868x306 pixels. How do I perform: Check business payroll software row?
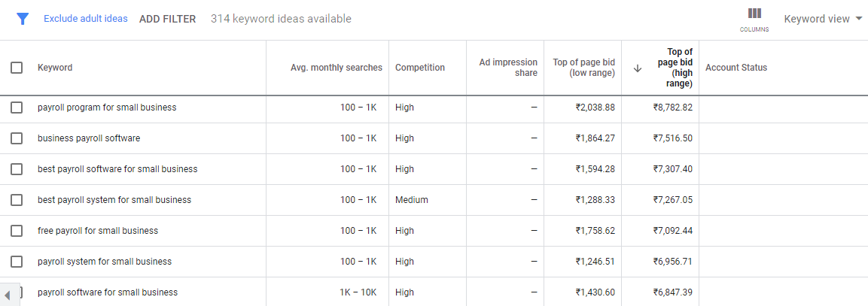(x=17, y=138)
